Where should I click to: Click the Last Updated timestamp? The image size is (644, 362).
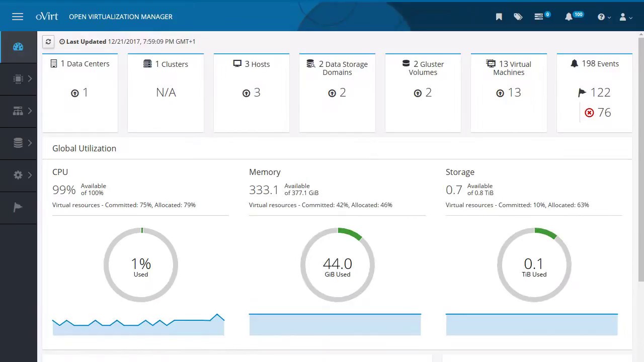coord(127,42)
